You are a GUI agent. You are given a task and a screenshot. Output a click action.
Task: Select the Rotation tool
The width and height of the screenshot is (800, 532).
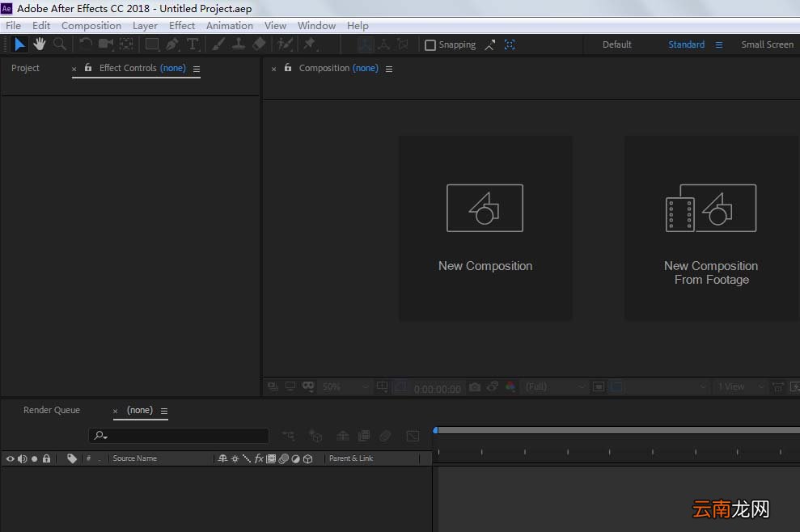[85, 45]
